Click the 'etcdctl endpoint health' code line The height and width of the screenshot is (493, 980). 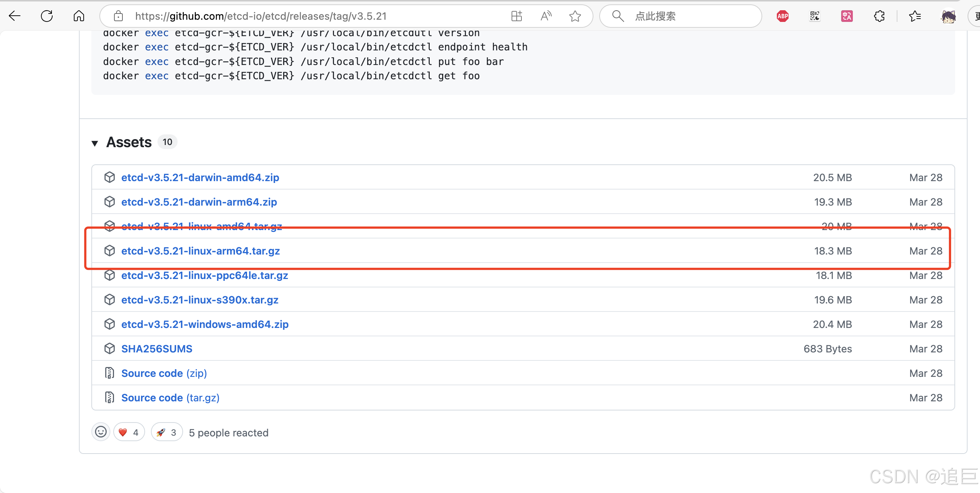click(x=315, y=47)
